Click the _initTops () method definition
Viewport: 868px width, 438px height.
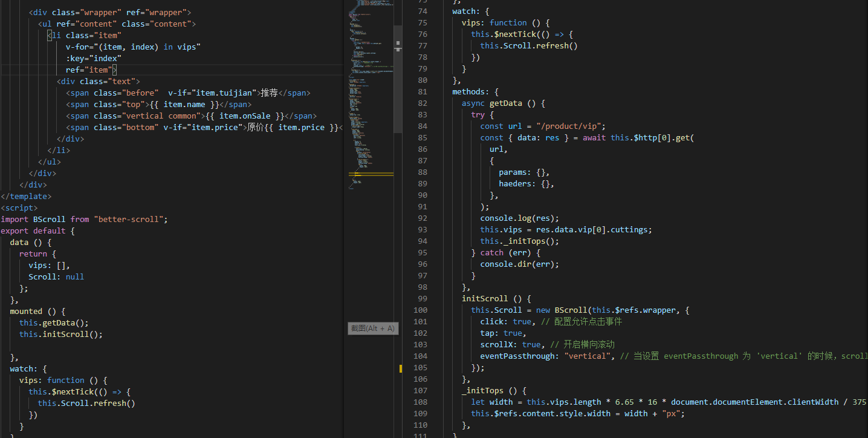click(494, 391)
